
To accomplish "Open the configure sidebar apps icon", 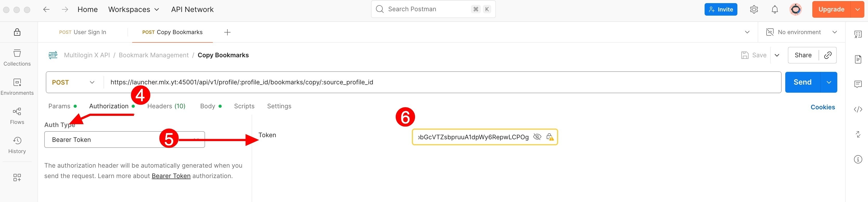I will coord(17,178).
